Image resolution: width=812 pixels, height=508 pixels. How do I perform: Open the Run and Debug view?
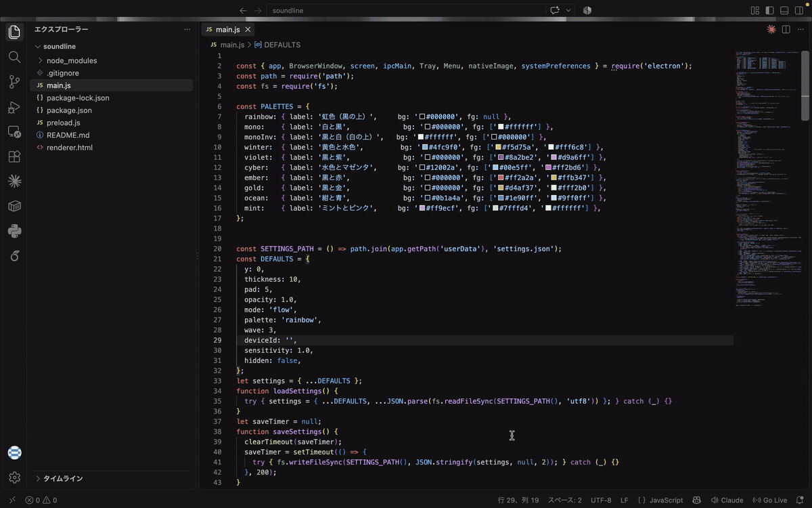tap(14, 107)
